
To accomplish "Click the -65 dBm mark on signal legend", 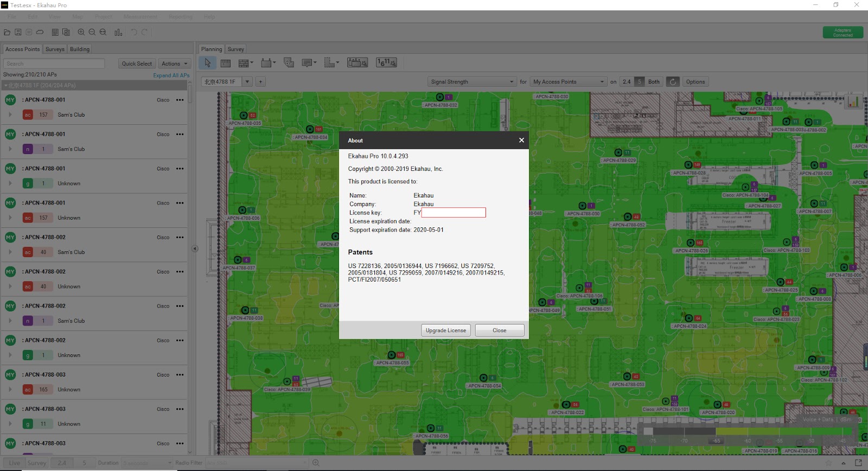I will pyautogui.click(x=717, y=441).
